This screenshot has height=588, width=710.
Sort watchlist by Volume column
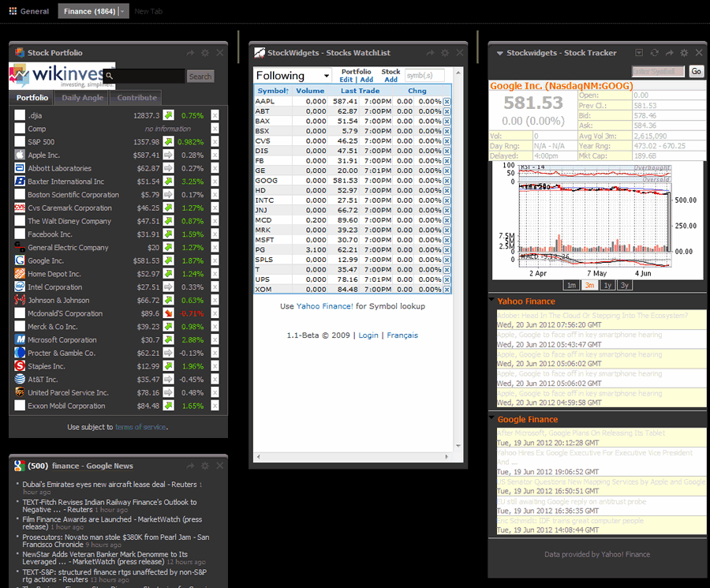[310, 91]
